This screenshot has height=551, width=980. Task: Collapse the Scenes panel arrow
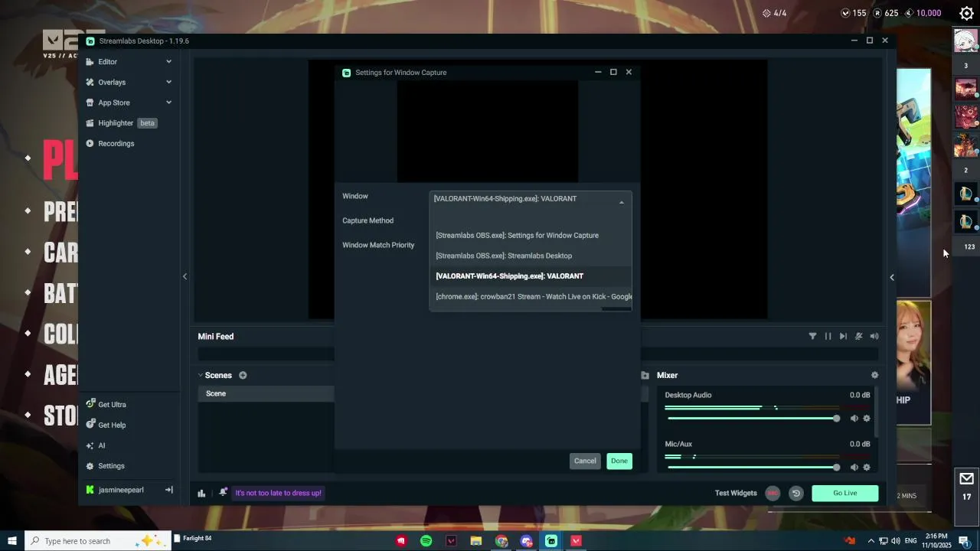[x=201, y=376]
